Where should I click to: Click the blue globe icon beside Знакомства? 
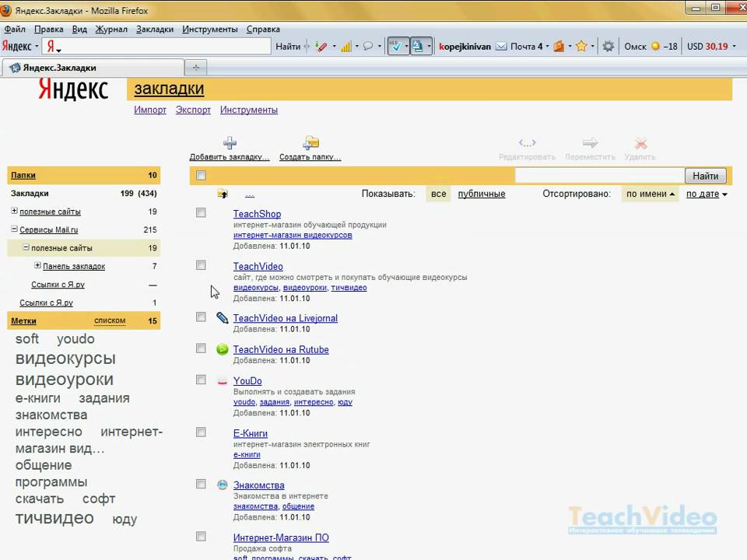(222, 485)
